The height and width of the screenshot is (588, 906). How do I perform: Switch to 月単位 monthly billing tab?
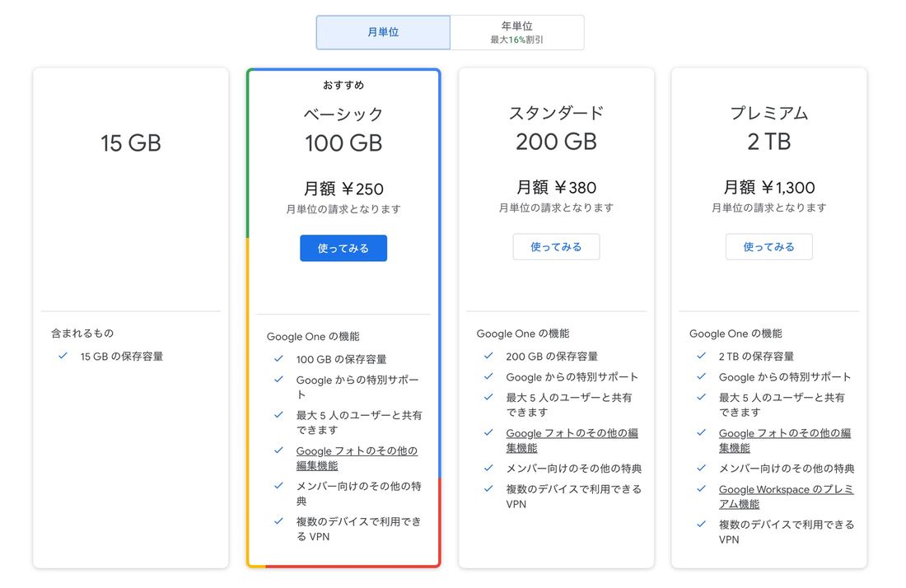coord(383,32)
